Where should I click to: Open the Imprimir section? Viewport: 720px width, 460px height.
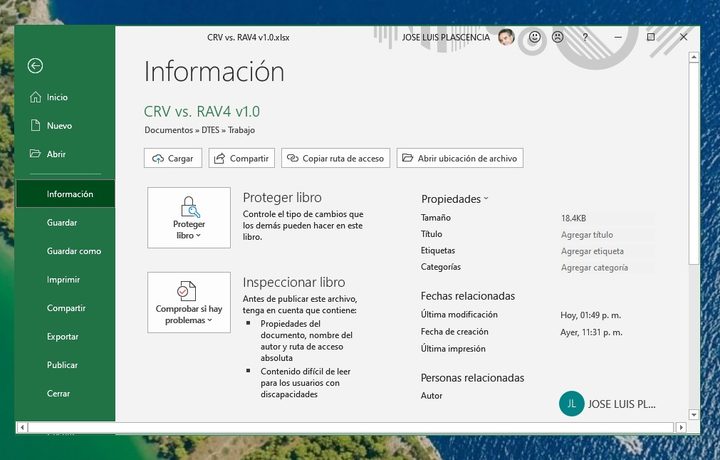click(65, 280)
